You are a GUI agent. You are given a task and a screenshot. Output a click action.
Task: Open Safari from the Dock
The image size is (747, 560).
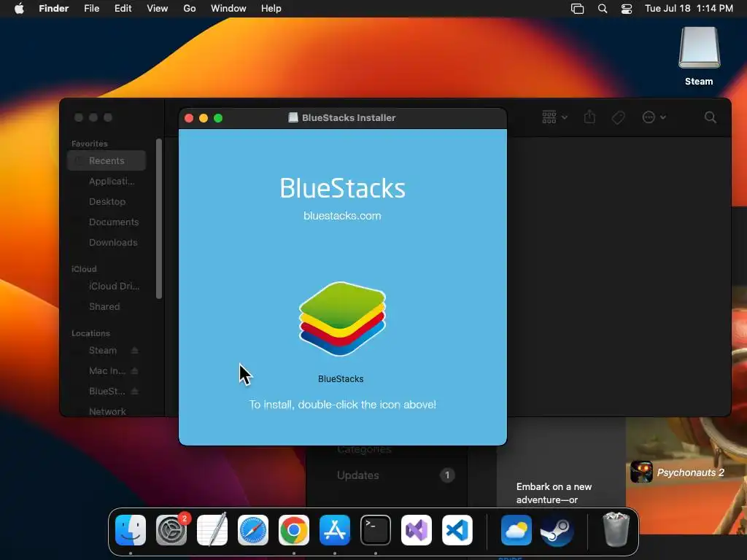(x=253, y=530)
